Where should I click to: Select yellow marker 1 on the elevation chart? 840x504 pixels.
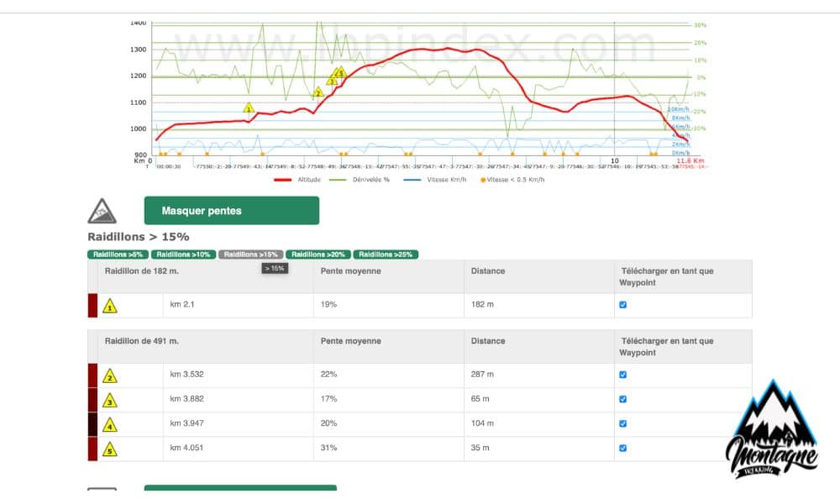249,108
